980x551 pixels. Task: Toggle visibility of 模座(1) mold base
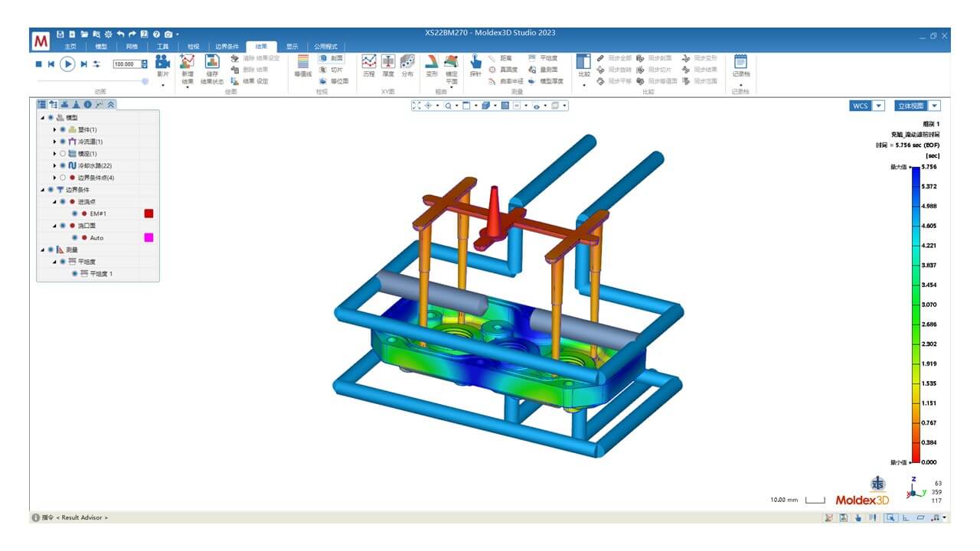pyautogui.click(x=63, y=154)
